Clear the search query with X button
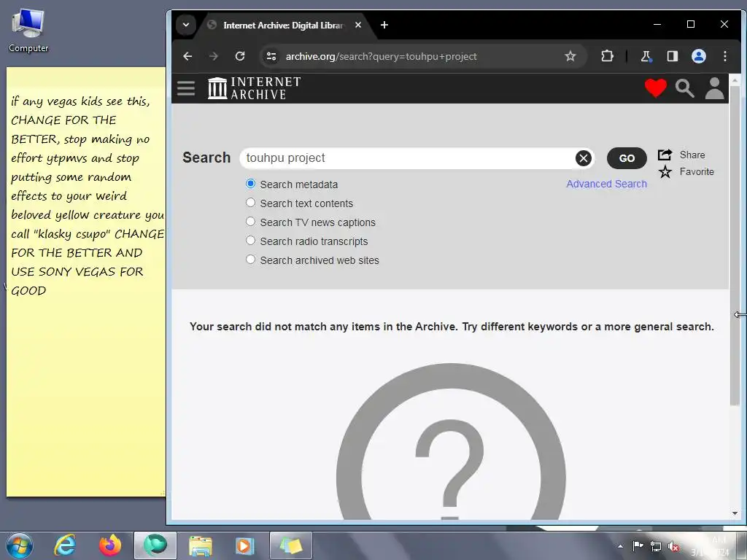 [583, 158]
